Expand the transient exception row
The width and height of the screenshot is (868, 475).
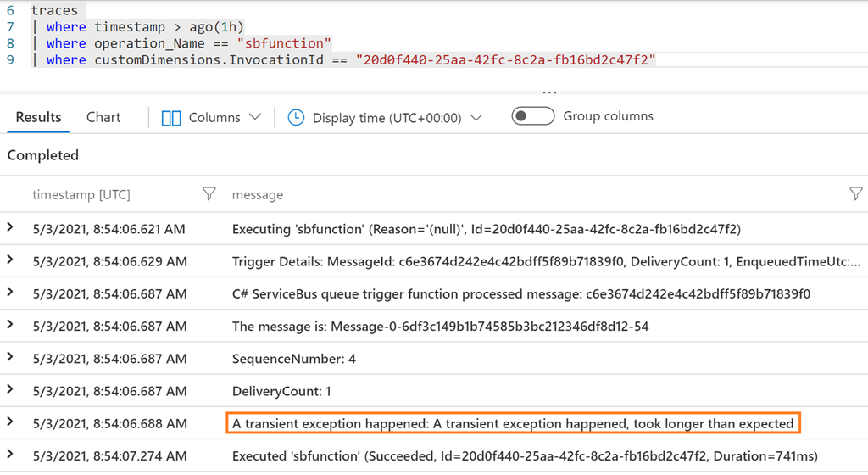[10, 422]
